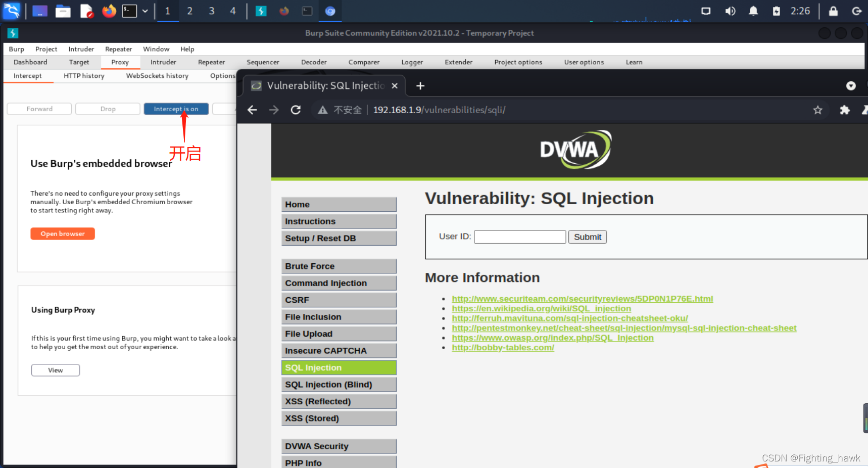Open the Burp menu

pyautogui.click(x=16, y=49)
